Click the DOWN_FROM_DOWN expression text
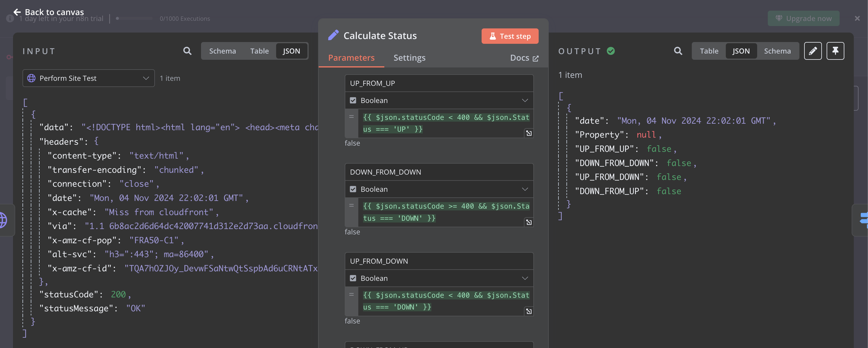 pyautogui.click(x=446, y=212)
